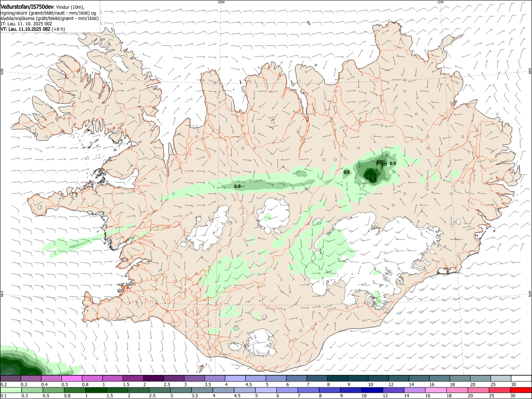
Task: Click the IT: Lau. 11. 10. 2025 00Z line
Action: [26, 24]
